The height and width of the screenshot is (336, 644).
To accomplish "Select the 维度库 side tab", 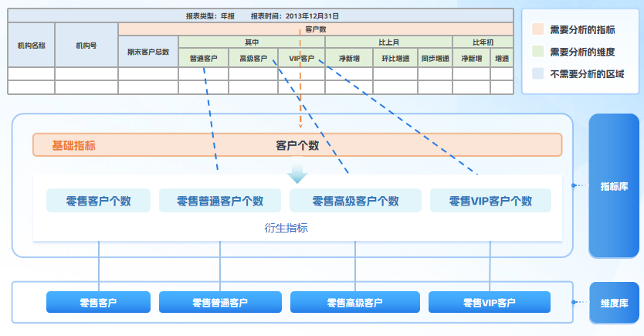I will pyautogui.click(x=614, y=303).
